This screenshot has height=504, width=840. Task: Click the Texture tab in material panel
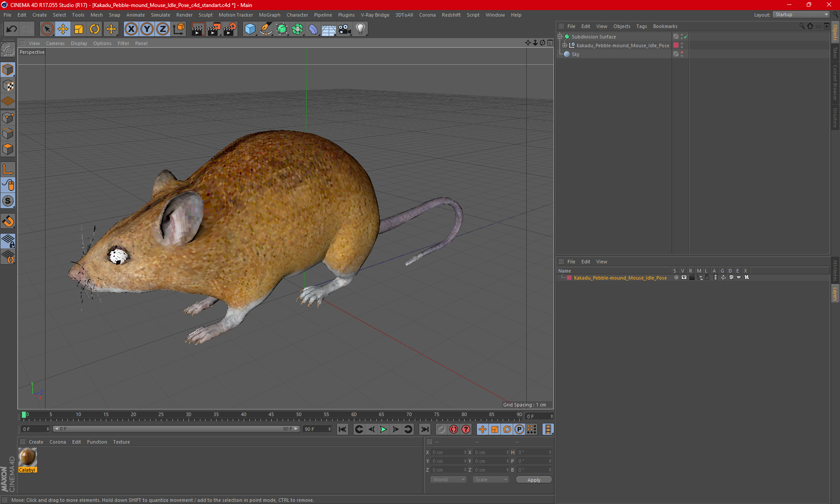click(121, 441)
